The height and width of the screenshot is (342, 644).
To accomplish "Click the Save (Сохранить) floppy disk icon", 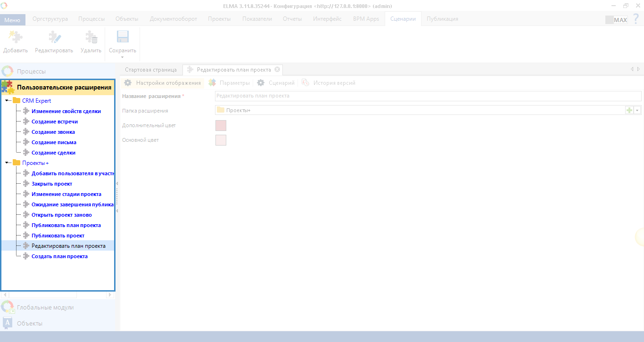I will tap(123, 38).
